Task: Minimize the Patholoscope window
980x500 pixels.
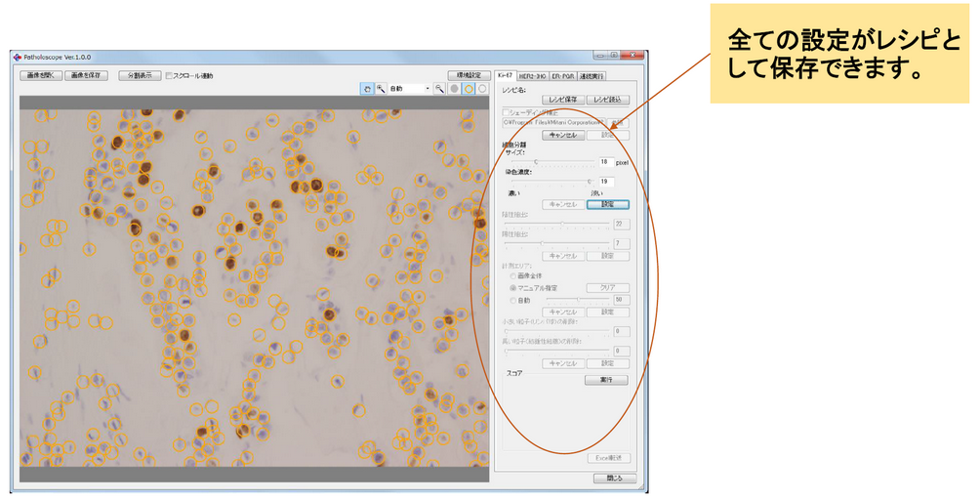Action: point(600,56)
